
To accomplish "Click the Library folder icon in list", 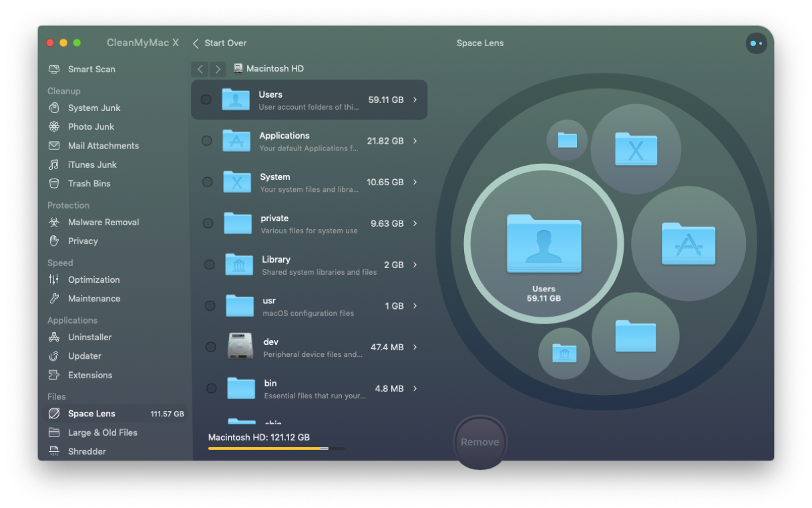I will click(239, 265).
